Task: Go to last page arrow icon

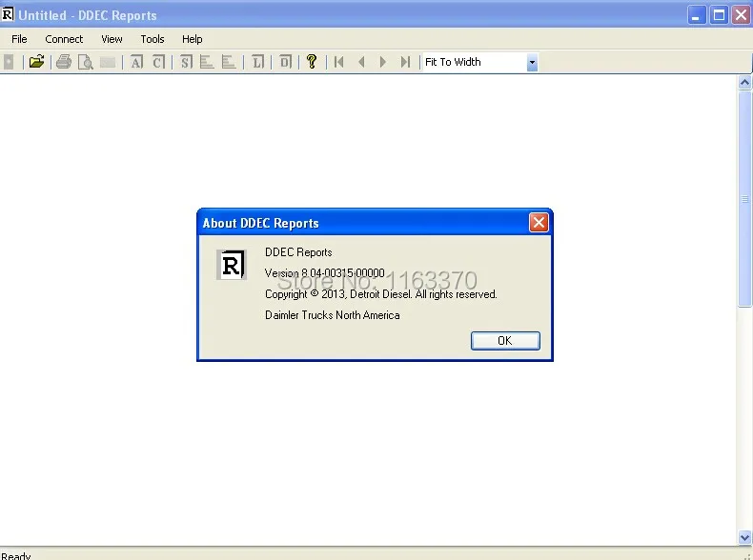Action: point(405,62)
